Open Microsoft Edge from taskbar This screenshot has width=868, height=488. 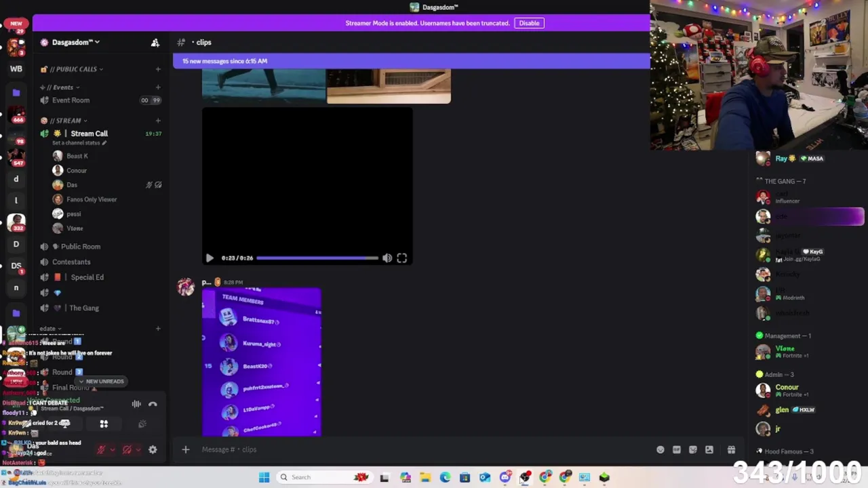pyautogui.click(x=445, y=477)
